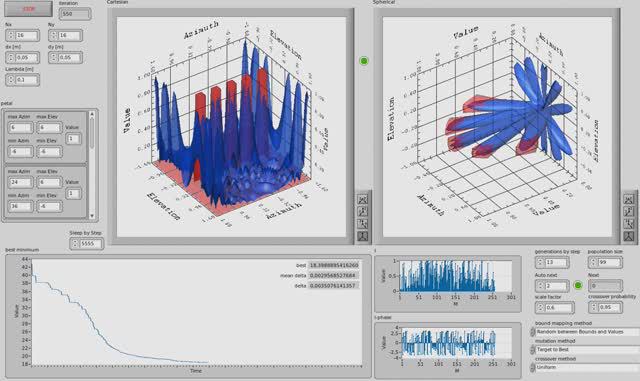Screen dimensions: 640x381
Task: Click the Nx value stepper arrows
Action: point(11,36)
